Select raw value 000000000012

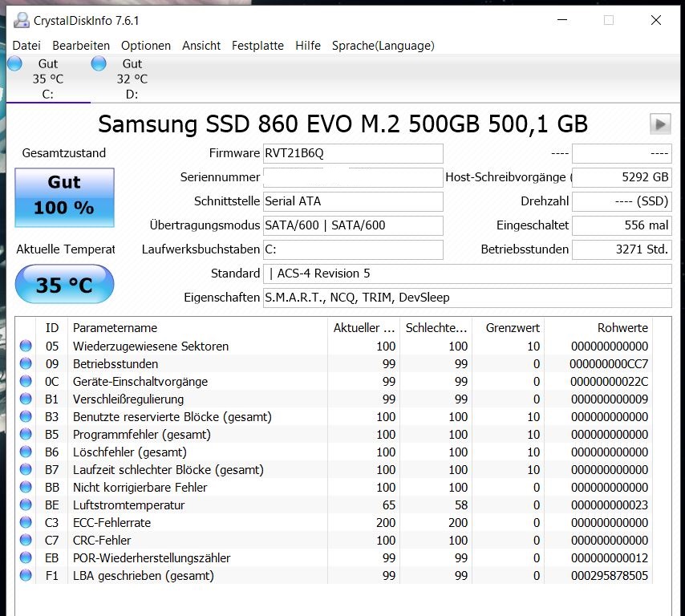click(610, 558)
